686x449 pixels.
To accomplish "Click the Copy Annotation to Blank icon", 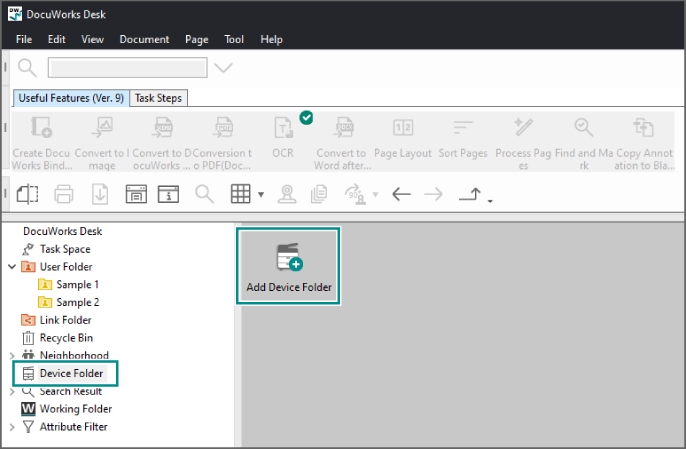I will click(643, 128).
